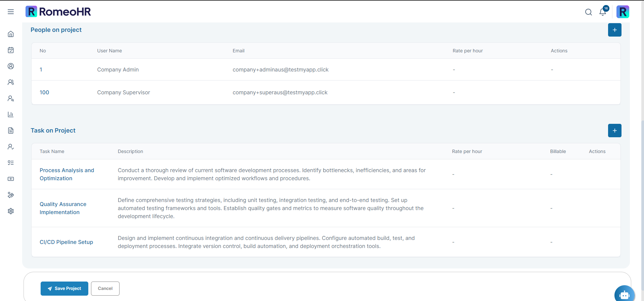
Task: Open the Quality Assurance Implementation task
Action: point(63,208)
